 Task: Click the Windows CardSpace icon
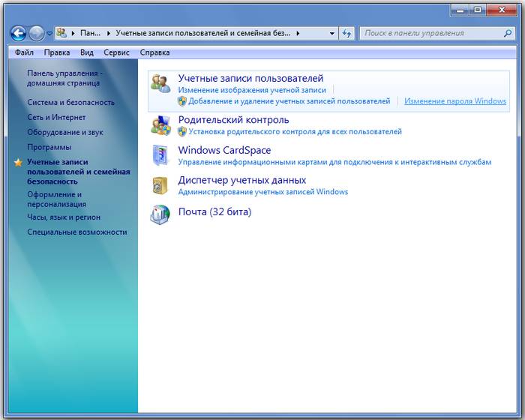coord(160,155)
